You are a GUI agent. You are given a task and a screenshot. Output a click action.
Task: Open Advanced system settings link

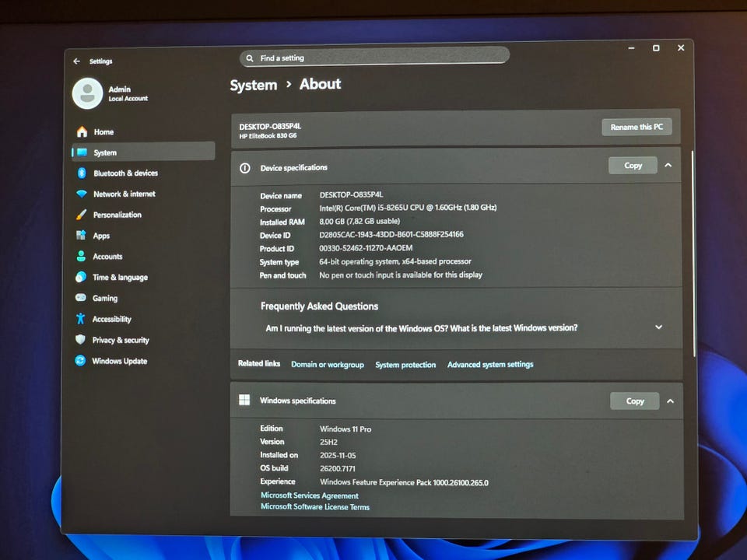coord(490,365)
